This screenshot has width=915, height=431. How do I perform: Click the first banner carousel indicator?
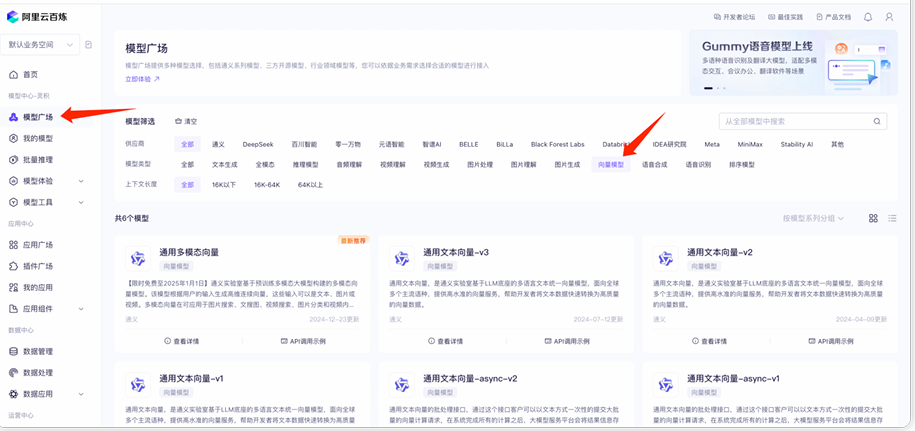709,89
